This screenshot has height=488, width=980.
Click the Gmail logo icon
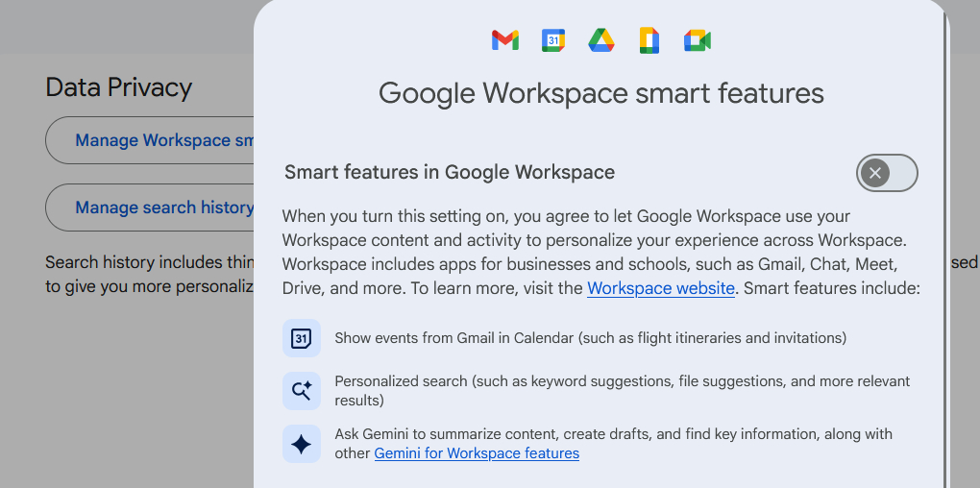point(505,40)
